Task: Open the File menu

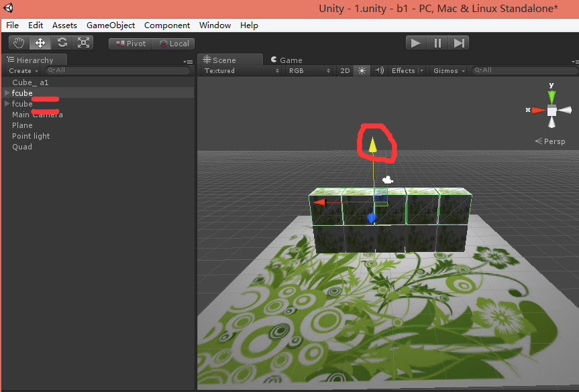Action: point(12,25)
